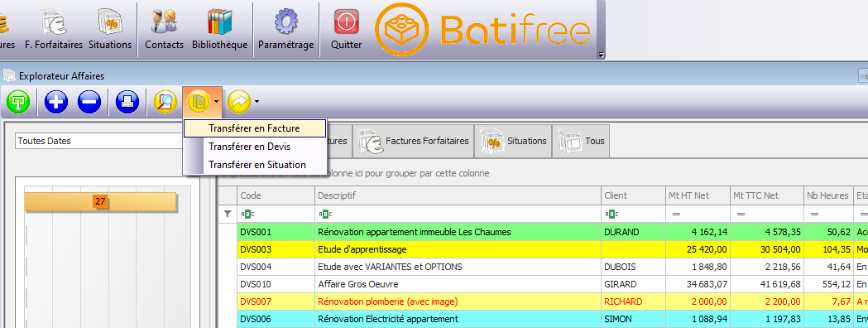The height and width of the screenshot is (328, 868).
Task: Click 'Etude d'apprentissage' cell
Action: (458, 249)
